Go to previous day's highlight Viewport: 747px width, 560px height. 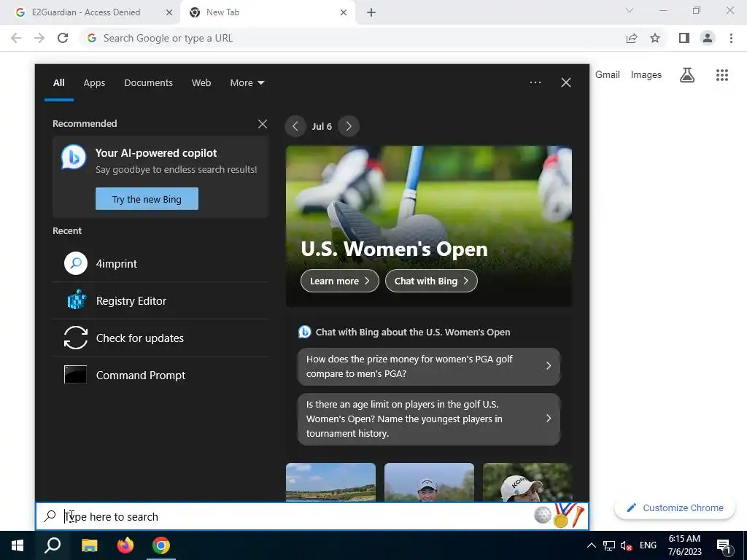click(x=295, y=126)
